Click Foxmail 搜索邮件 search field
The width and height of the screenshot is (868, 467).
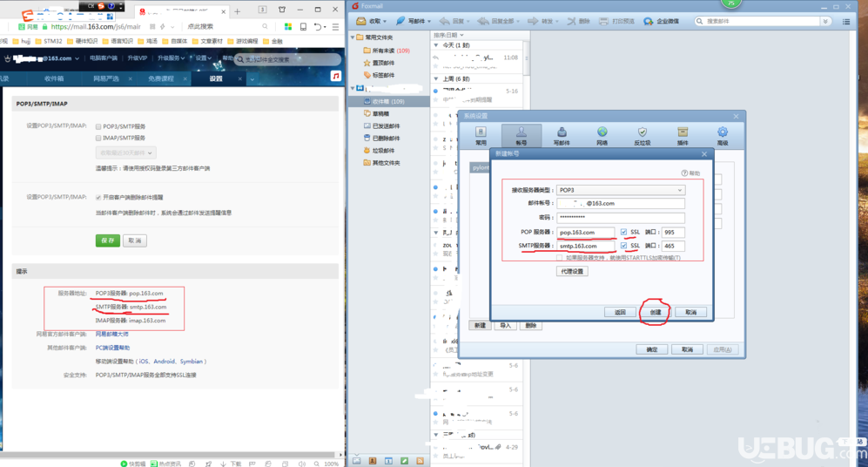(757, 22)
